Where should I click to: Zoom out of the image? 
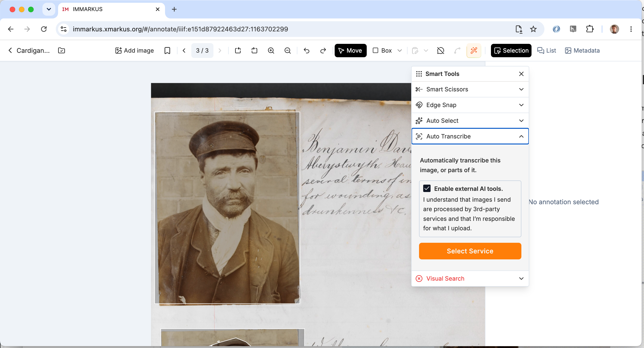tap(288, 51)
